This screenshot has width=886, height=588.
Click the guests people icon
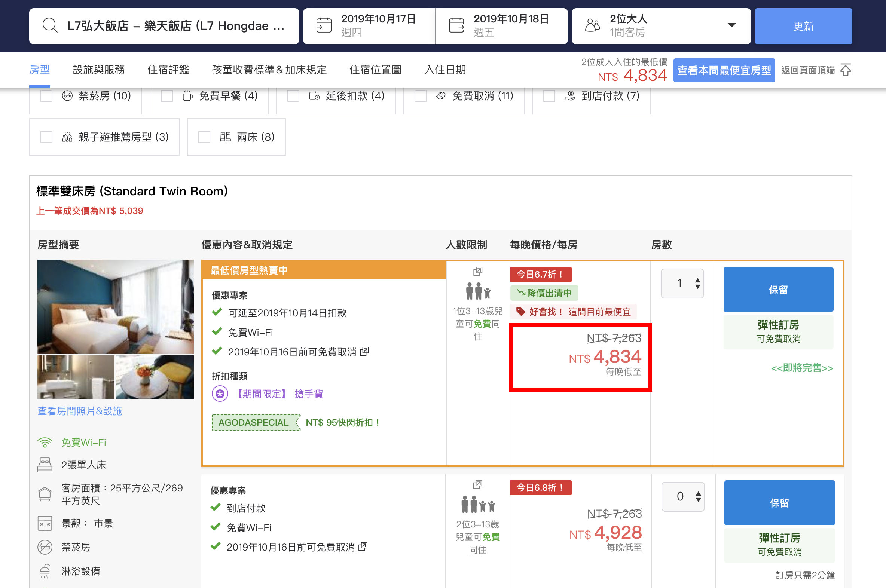(x=592, y=25)
